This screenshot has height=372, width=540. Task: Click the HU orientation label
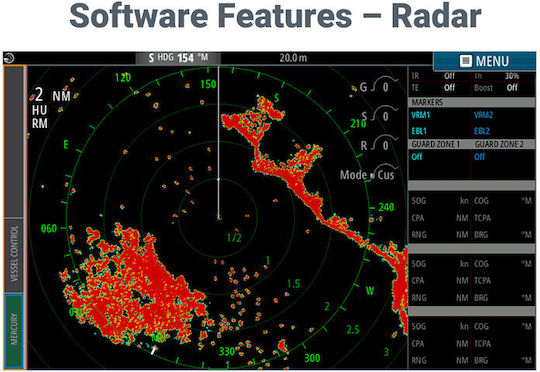(40, 110)
